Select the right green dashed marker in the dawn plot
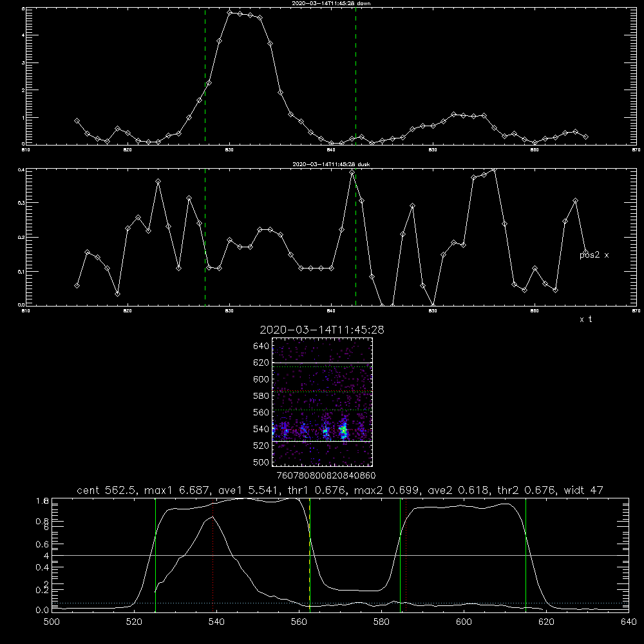The width and height of the screenshot is (644, 644). (355, 76)
